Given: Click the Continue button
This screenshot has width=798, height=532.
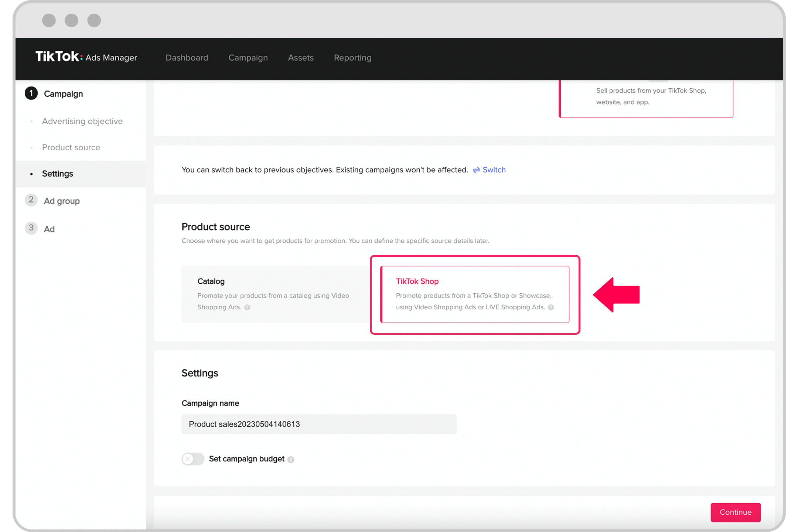Looking at the screenshot, I should [x=735, y=512].
